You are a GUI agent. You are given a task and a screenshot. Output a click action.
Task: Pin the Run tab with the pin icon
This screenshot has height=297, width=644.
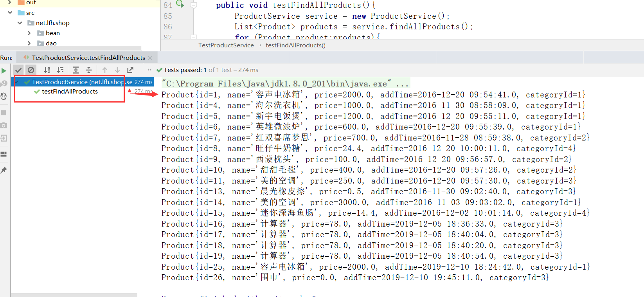(4, 170)
